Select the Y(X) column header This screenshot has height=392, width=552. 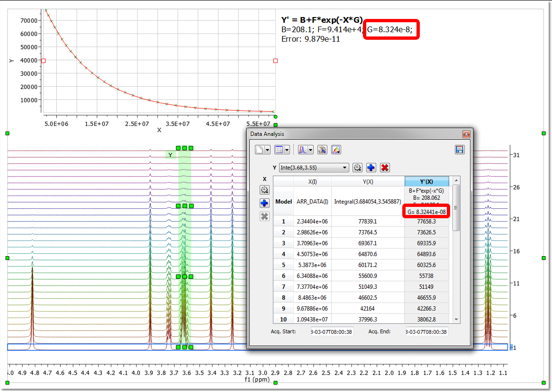click(368, 181)
